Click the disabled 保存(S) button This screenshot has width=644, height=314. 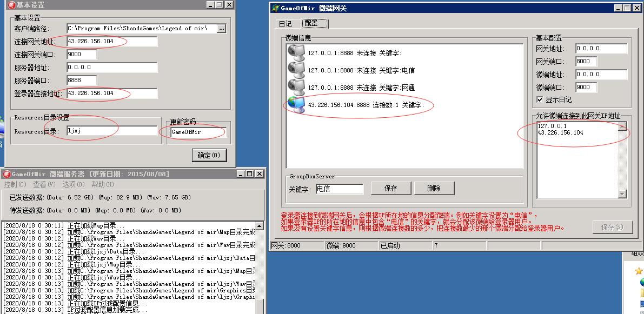click(613, 228)
